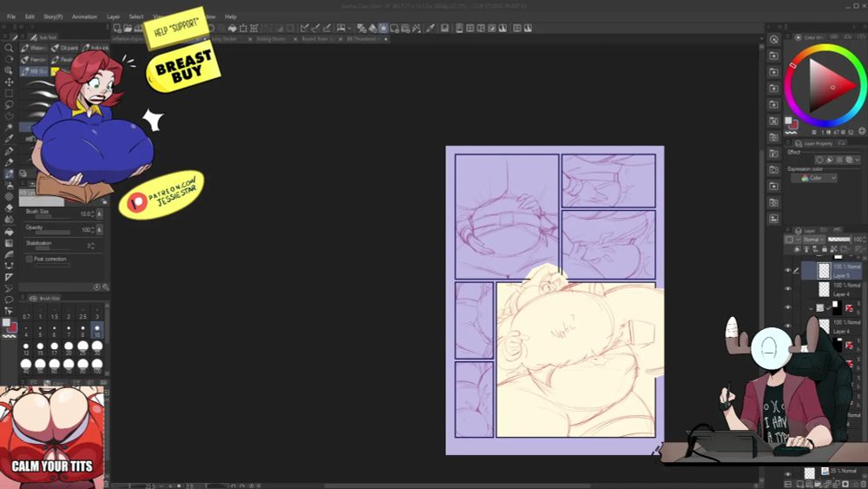Select the Zoom magnifier tool

[x=9, y=48]
